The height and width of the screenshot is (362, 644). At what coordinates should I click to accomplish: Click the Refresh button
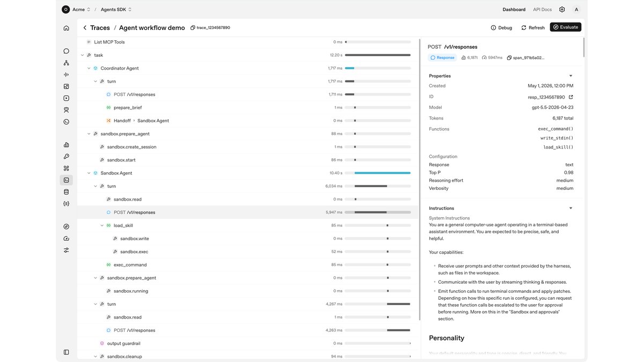pos(532,27)
